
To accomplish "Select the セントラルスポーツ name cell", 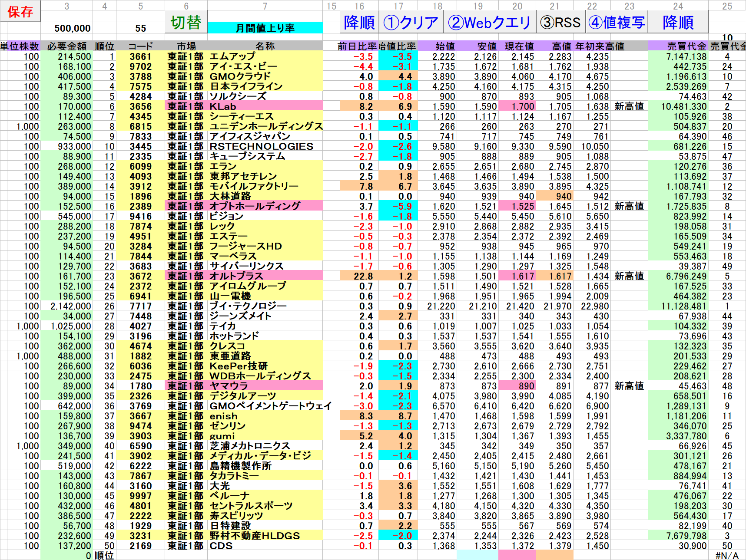I will [265, 506].
